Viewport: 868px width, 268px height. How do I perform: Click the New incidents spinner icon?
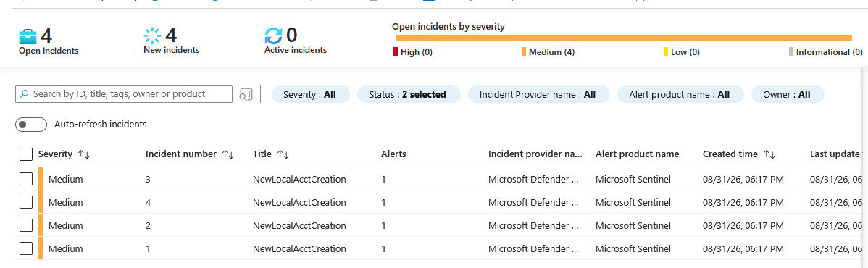pyautogui.click(x=152, y=36)
